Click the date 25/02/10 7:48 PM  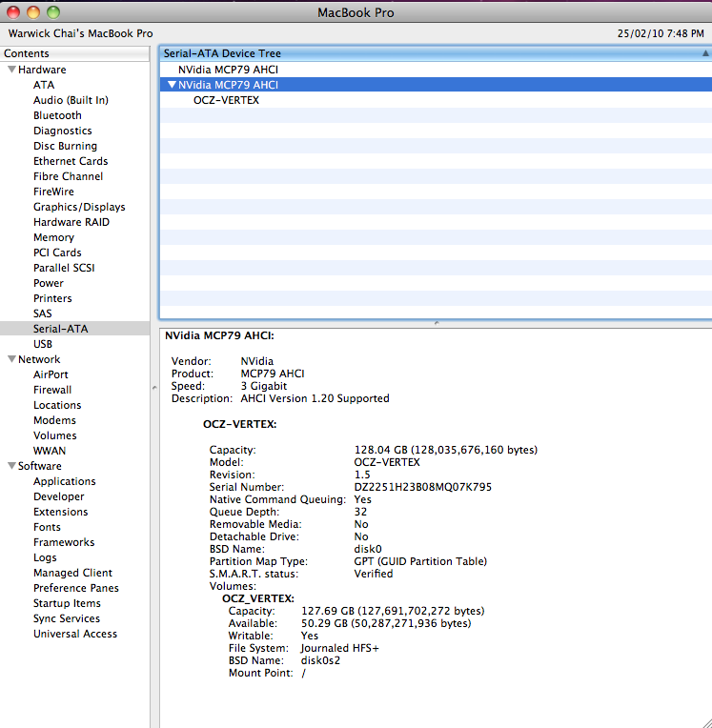pos(661,33)
